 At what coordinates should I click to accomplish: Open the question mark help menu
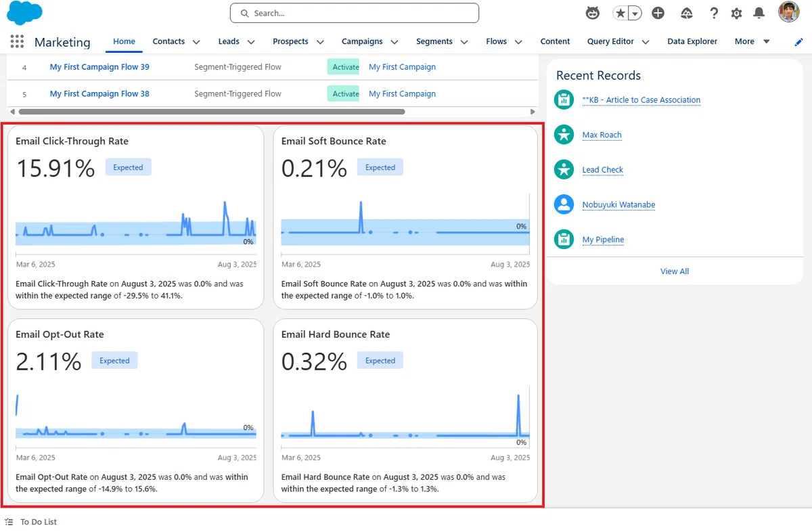(714, 13)
